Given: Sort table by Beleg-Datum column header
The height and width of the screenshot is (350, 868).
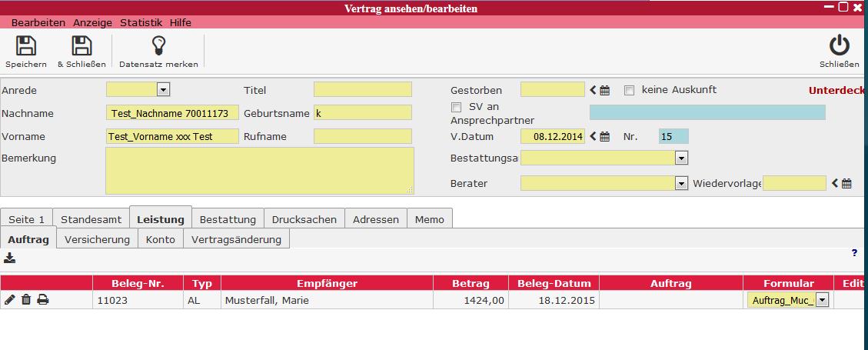Looking at the screenshot, I should 554,283.
